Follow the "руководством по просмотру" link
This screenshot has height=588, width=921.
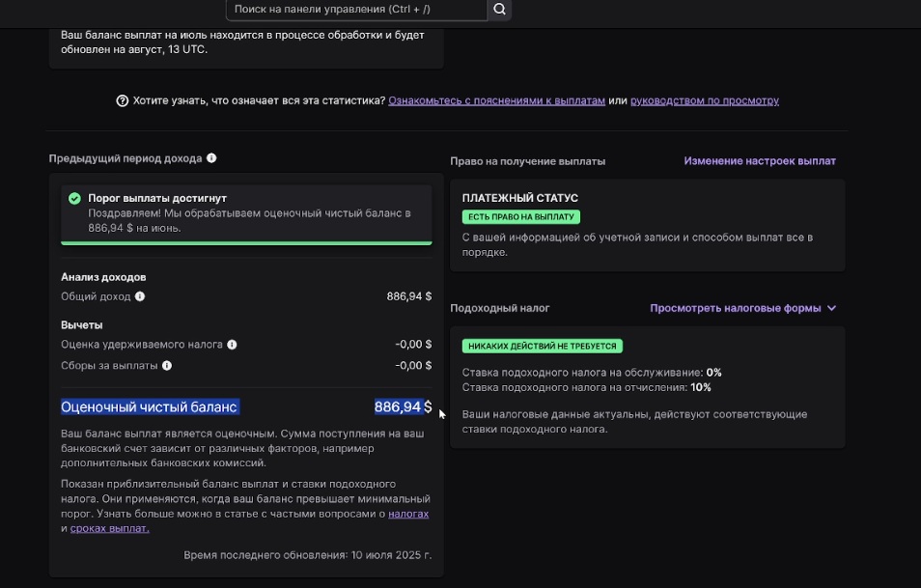point(704,100)
